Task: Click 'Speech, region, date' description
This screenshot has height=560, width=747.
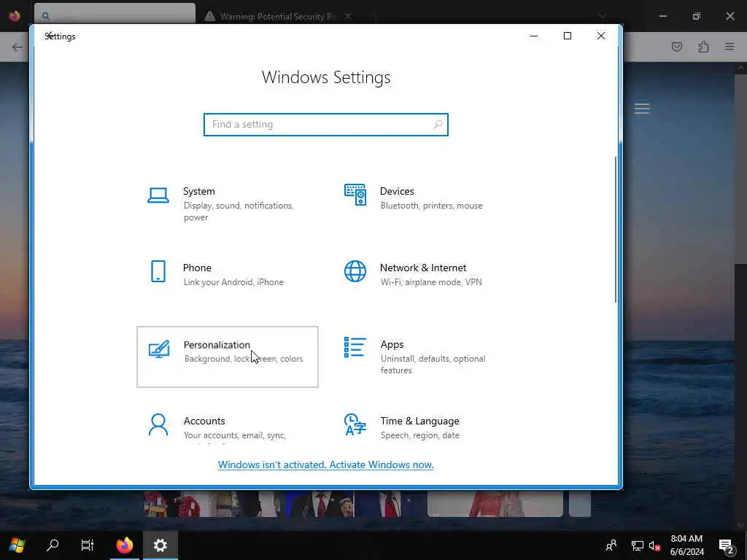Action: click(x=419, y=435)
